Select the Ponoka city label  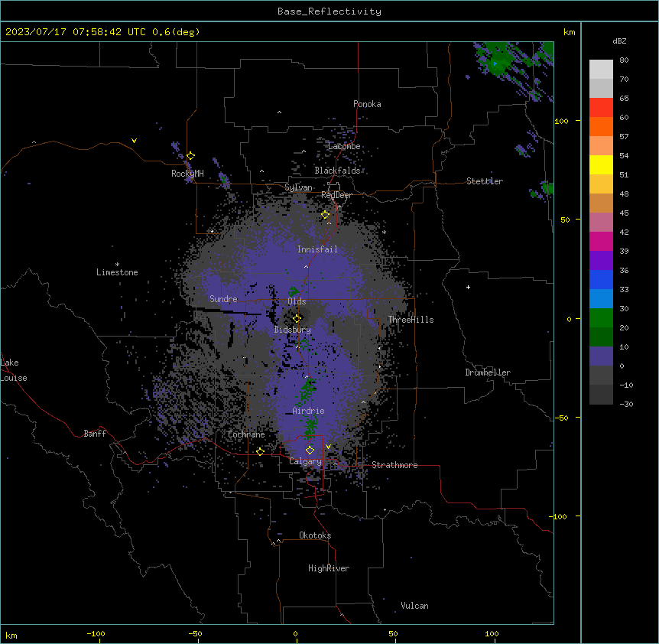[x=367, y=104]
